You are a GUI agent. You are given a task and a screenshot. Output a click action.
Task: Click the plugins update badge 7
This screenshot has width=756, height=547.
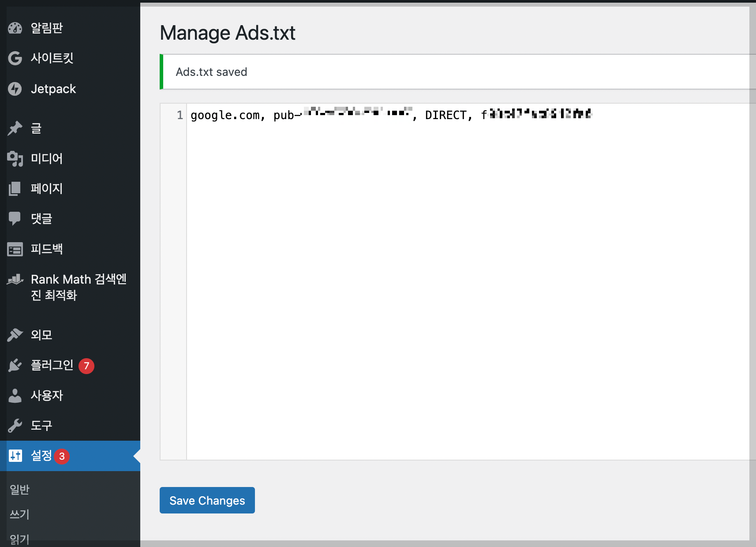coord(86,366)
